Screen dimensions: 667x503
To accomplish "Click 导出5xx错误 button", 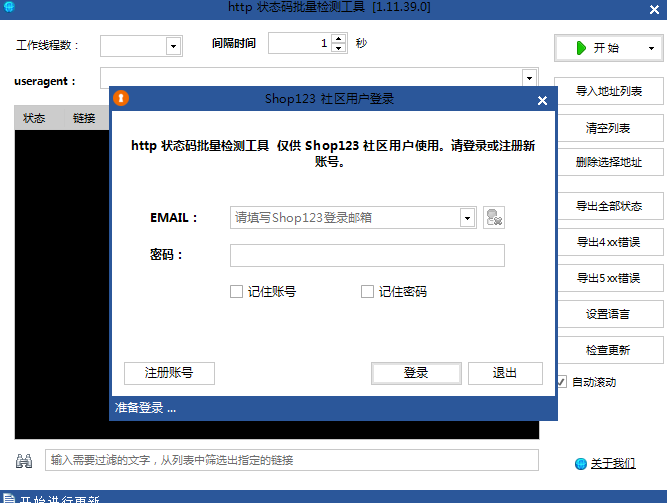I will point(609,278).
